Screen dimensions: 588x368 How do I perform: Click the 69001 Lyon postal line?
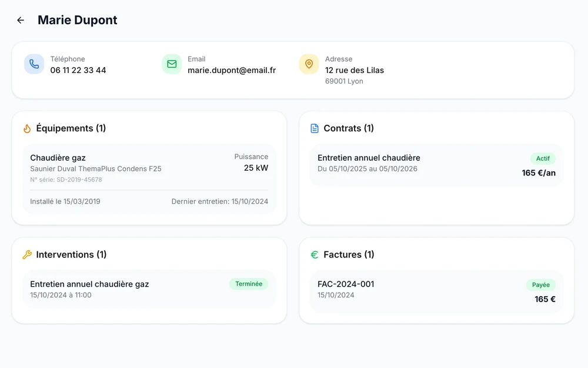click(x=344, y=81)
